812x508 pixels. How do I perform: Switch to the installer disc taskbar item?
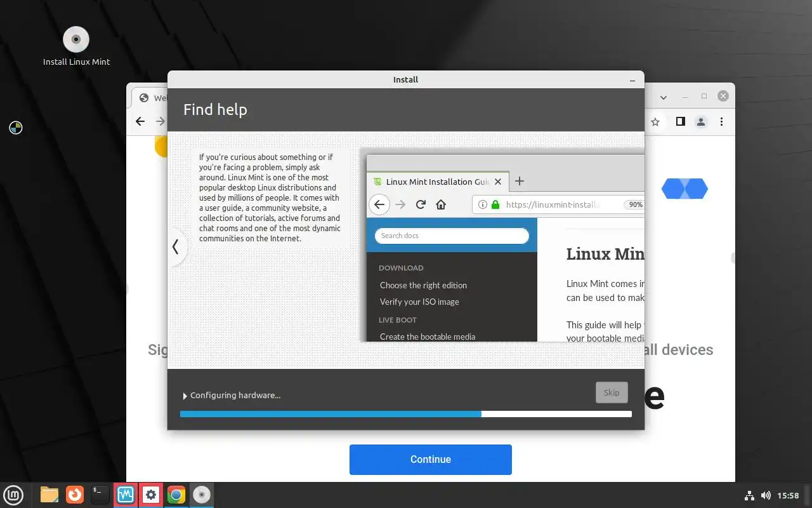[202, 495]
